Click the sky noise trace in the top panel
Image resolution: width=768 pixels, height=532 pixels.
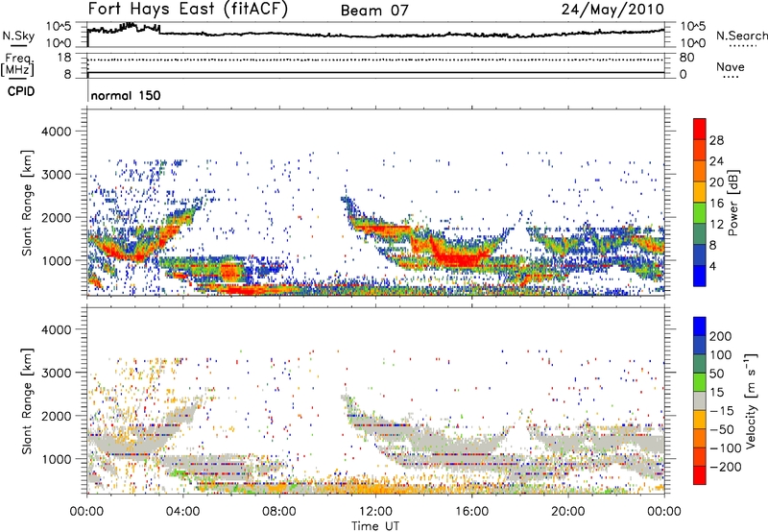click(375, 35)
